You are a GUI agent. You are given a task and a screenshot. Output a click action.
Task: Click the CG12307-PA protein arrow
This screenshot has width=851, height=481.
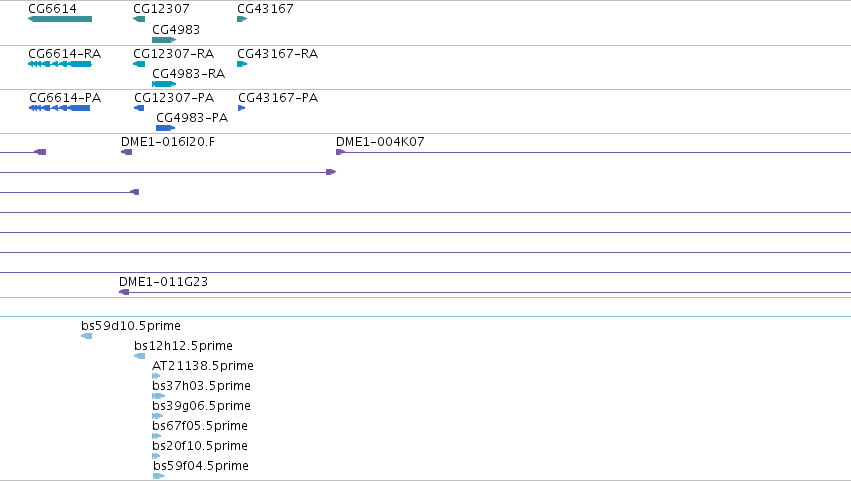click(x=139, y=108)
